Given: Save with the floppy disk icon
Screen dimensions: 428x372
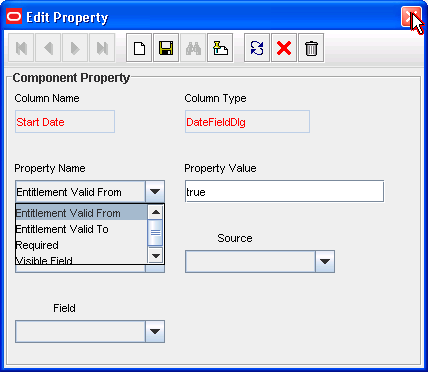Looking at the screenshot, I should (x=166, y=48).
